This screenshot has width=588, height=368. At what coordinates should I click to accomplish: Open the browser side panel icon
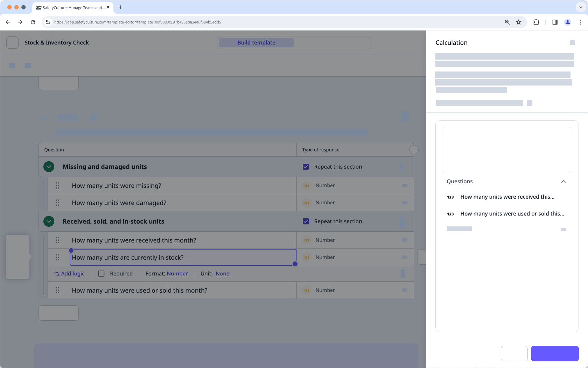coord(555,22)
